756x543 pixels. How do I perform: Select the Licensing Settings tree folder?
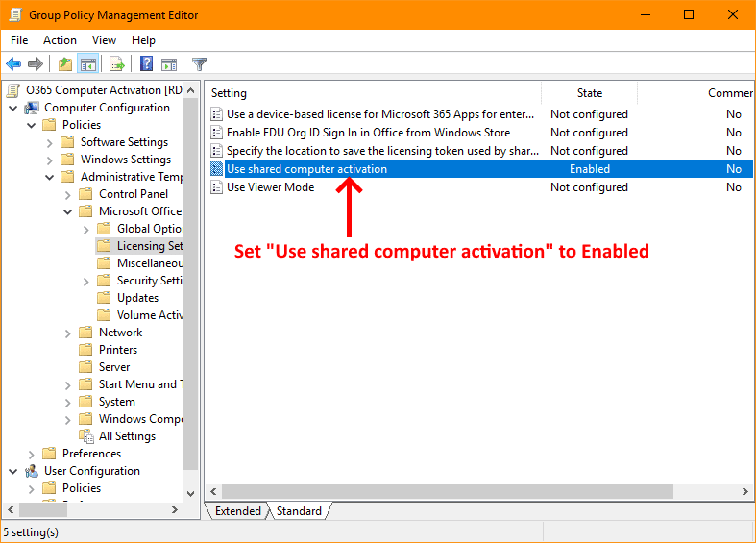[x=140, y=246]
